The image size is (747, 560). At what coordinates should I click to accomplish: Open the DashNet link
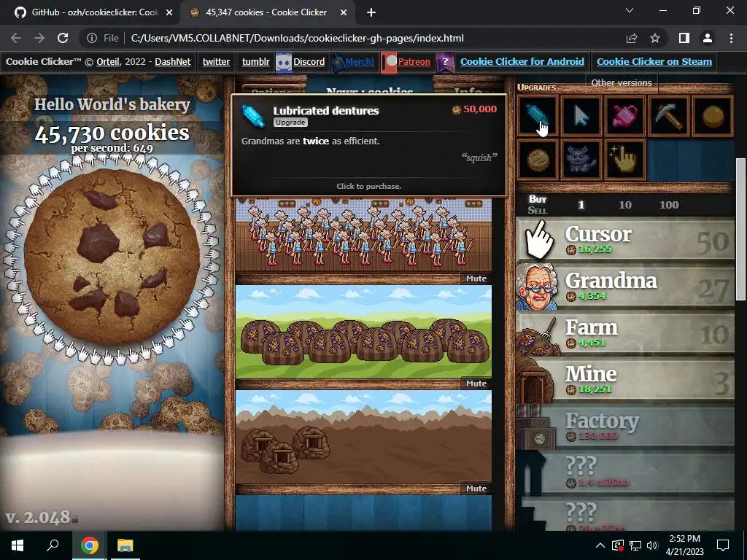172,61
